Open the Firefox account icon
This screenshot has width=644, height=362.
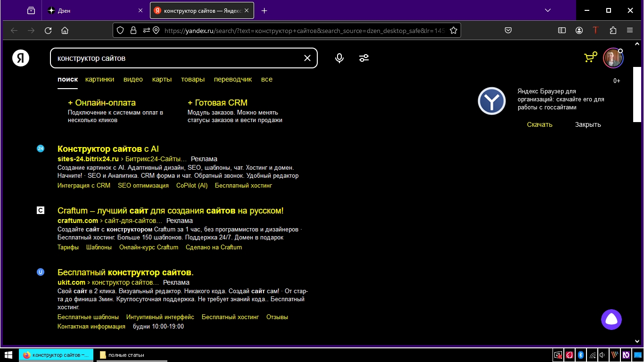pos(579,30)
